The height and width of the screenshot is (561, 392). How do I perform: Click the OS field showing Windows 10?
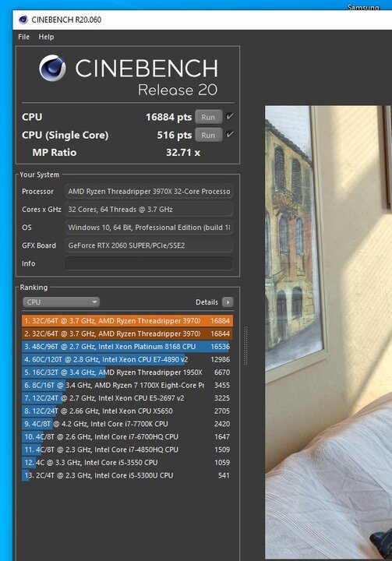pyautogui.click(x=149, y=228)
